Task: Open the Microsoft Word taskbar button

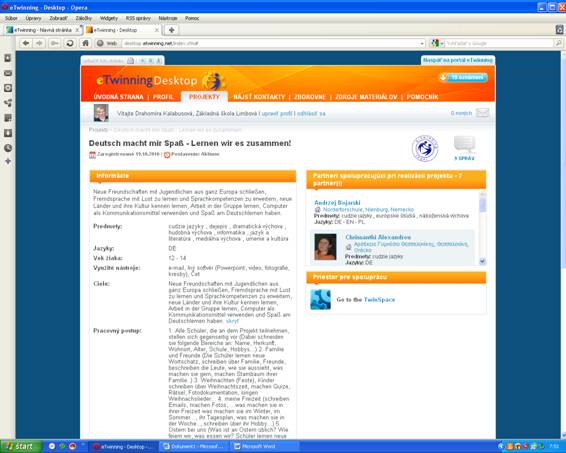Action: pyautogui.click(x=264, y=447)
